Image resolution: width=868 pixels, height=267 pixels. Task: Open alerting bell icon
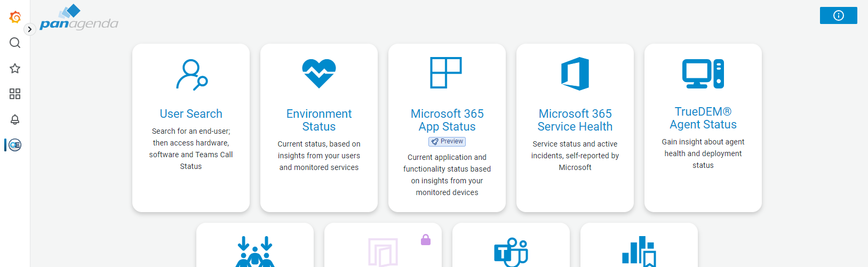(x=15, y=119)
